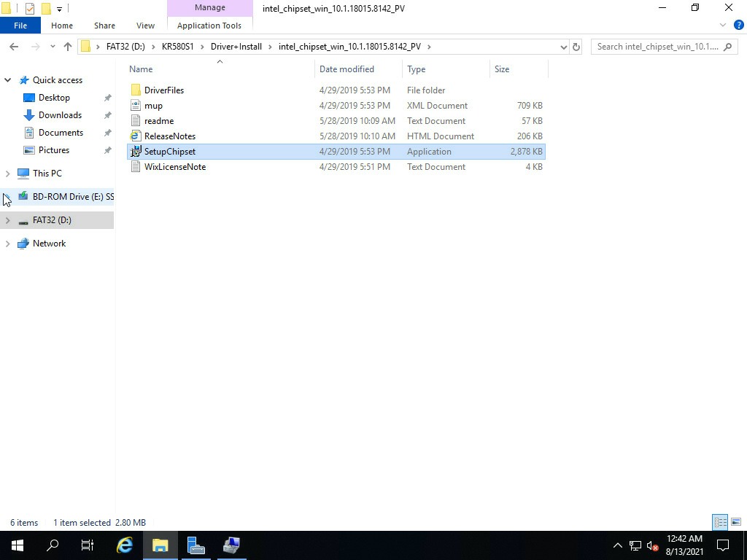Expand the FAT32 (D:) tree node
Screen dimensions: 747x560
pos(7,220)
